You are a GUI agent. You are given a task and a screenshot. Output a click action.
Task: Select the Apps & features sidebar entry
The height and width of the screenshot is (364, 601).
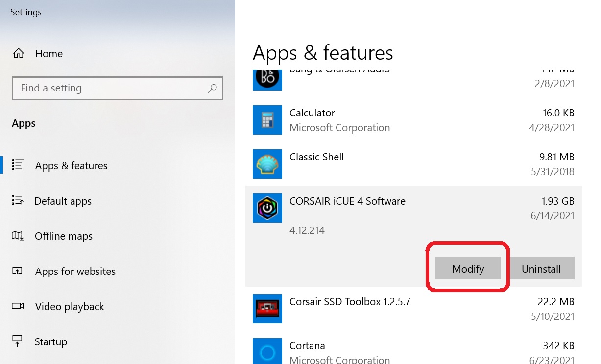71,165
